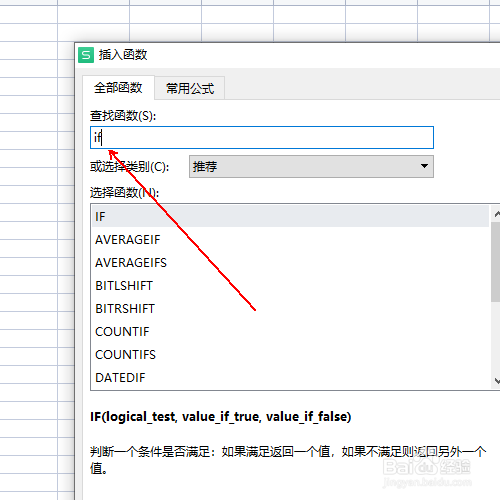Select COUNTIFS in the function list

[290, 355]
